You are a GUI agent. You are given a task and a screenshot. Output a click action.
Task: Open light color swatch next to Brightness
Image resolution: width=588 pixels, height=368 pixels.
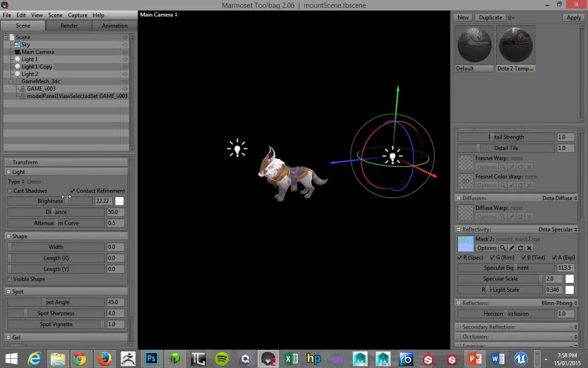tap(119, 201)
